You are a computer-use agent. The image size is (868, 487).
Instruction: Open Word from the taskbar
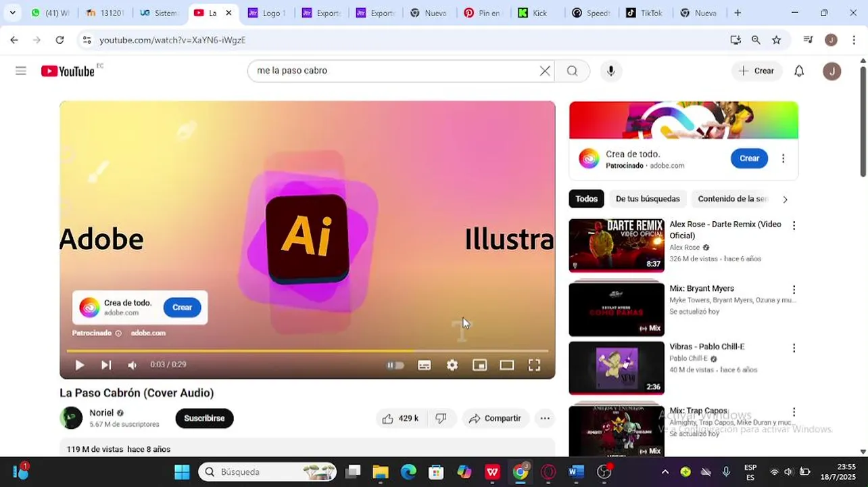(x=576, y=471)
